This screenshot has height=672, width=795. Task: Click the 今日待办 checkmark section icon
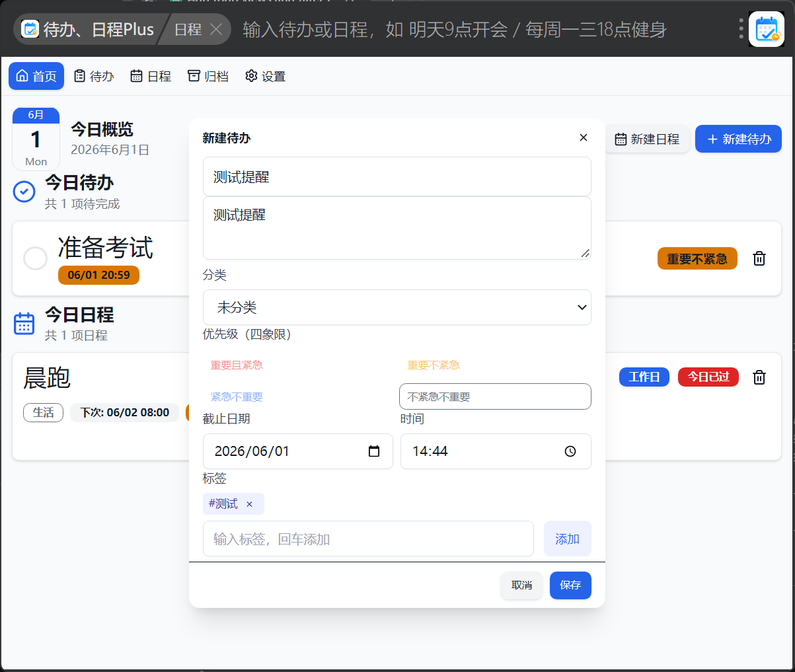[x=24, y=192]
